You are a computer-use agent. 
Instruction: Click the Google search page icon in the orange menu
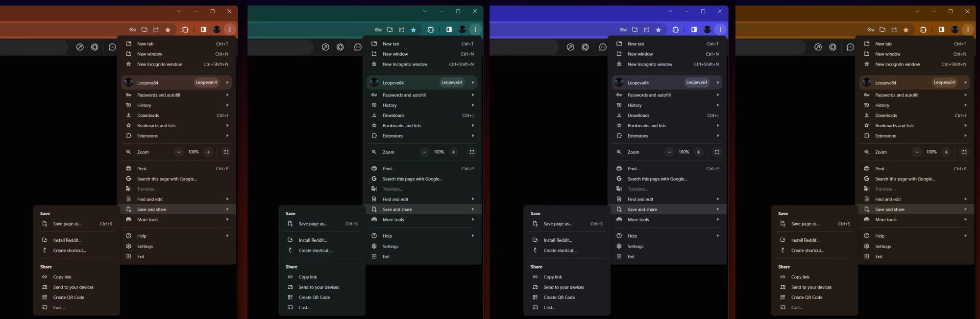click(866, 179)
